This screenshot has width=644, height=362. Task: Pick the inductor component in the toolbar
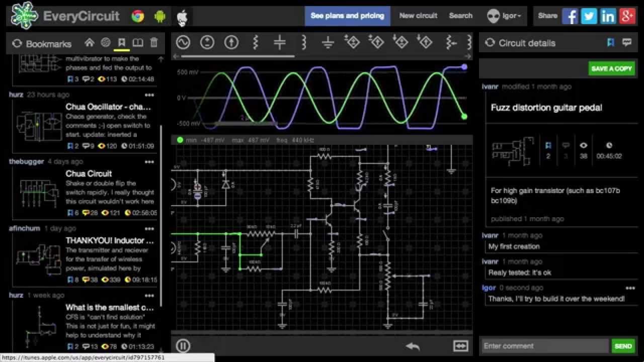[303, 42]
